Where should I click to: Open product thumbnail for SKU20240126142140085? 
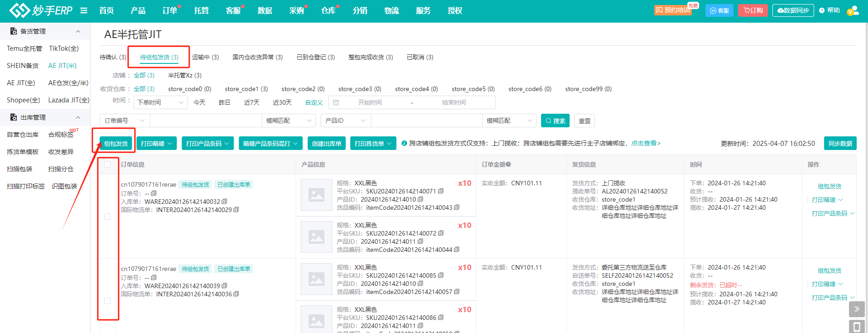point(317,280)
